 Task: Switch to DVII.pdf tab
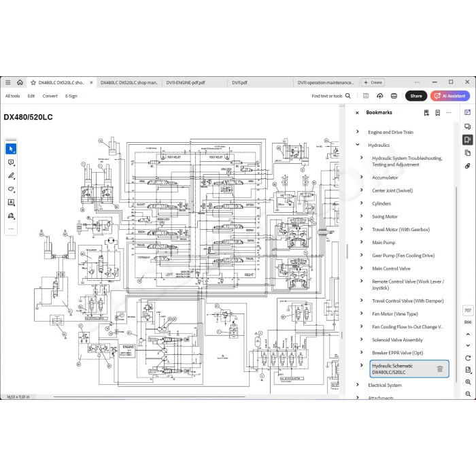[x=239, y=82]
